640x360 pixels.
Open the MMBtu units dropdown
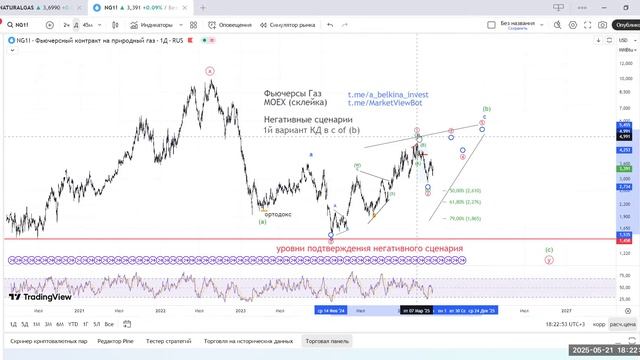[628, 50]
